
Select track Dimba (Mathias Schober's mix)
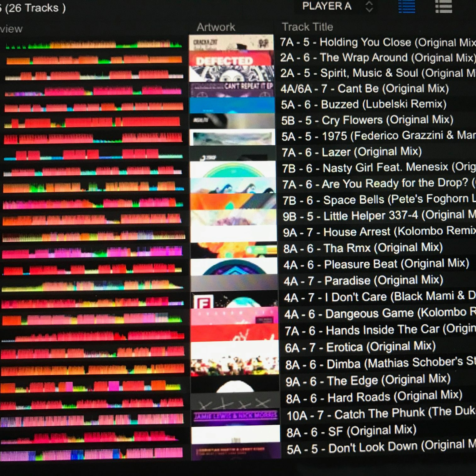click(x=381, y=364)
